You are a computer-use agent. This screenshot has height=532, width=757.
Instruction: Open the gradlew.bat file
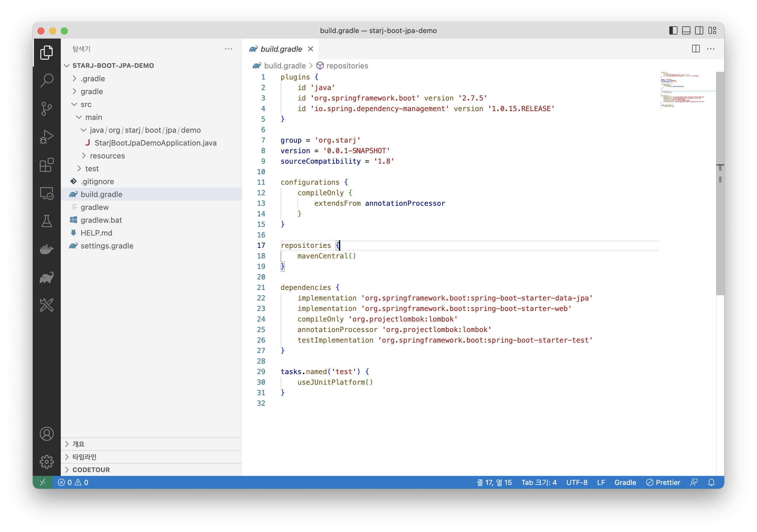(x=152, y=220)
